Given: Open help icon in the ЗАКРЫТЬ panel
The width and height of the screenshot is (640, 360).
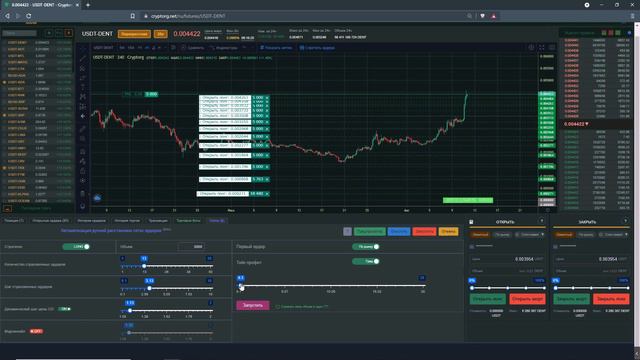Looking at the screenshot, I should 625,221.
